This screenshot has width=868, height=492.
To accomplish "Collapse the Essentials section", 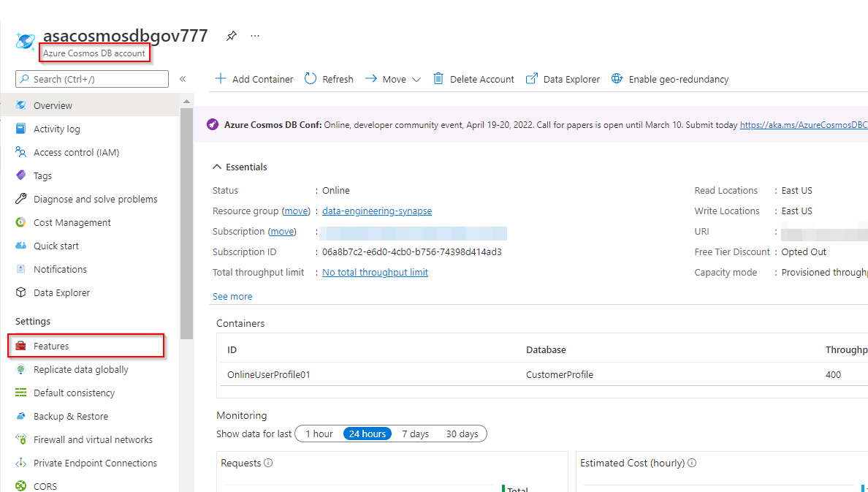I will (x=217, y=167).
